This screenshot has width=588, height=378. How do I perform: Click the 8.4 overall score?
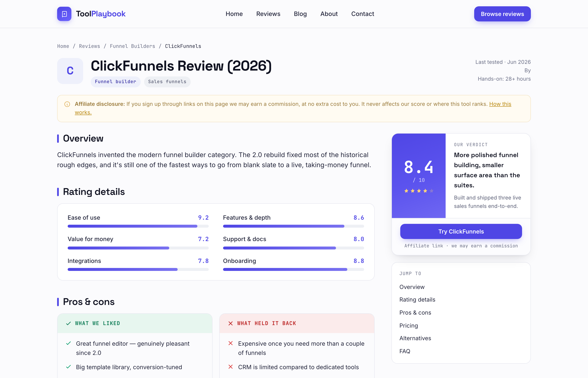pos(419,167)
